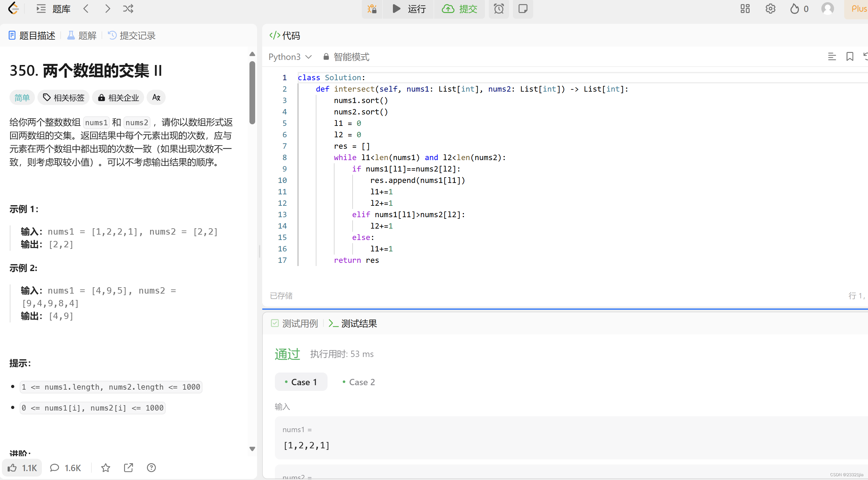Switch to 题解 solutions tab
Image resolution: width=868 pixels, height=480 pixels.
[82, 35]
